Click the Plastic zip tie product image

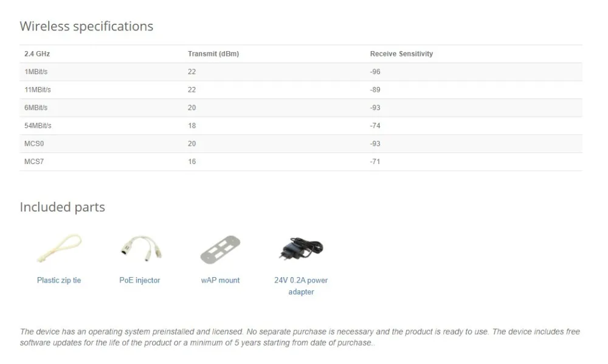(x=58, y=249)
